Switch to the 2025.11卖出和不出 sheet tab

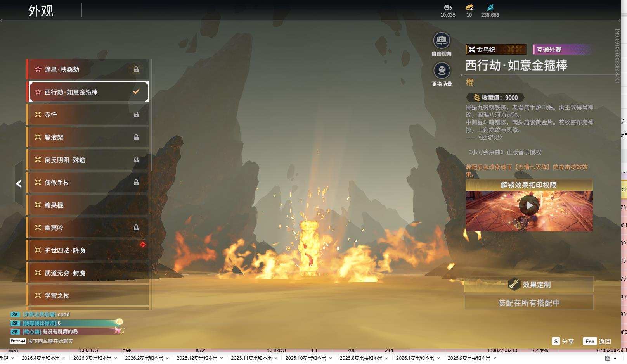(251, 358)
